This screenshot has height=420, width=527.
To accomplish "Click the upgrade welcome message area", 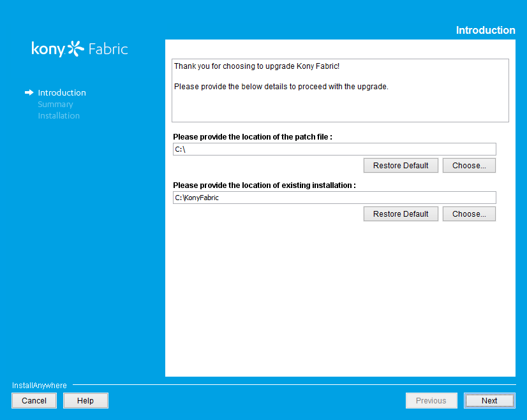I will coord(340,90).
